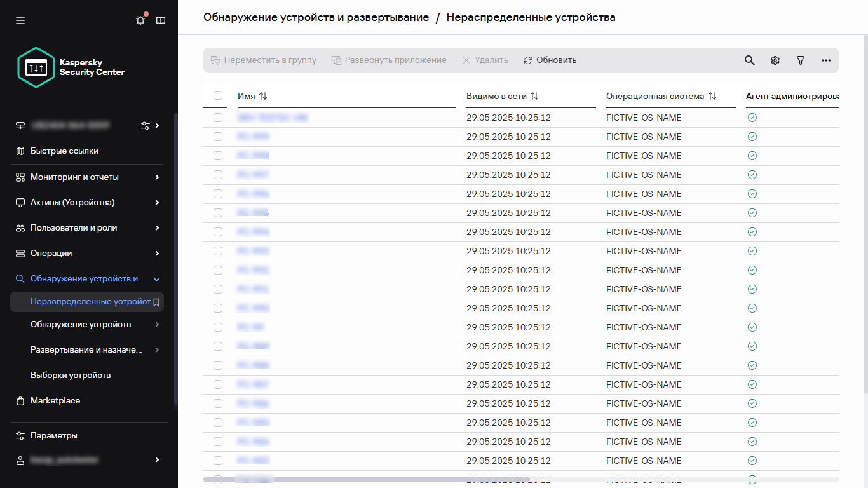Open the bookmarks panel book icon
Viewport: 868px width, 488px height.
point(161,20)
